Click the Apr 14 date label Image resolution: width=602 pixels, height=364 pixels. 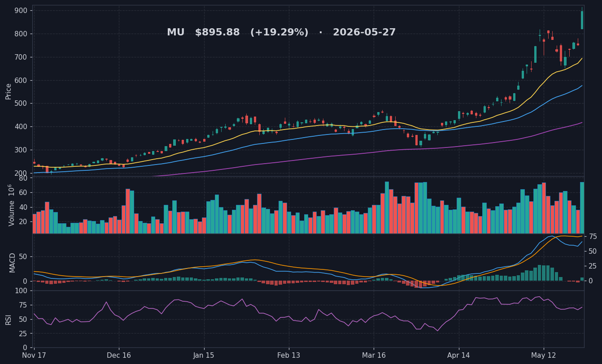pos(459,355)
